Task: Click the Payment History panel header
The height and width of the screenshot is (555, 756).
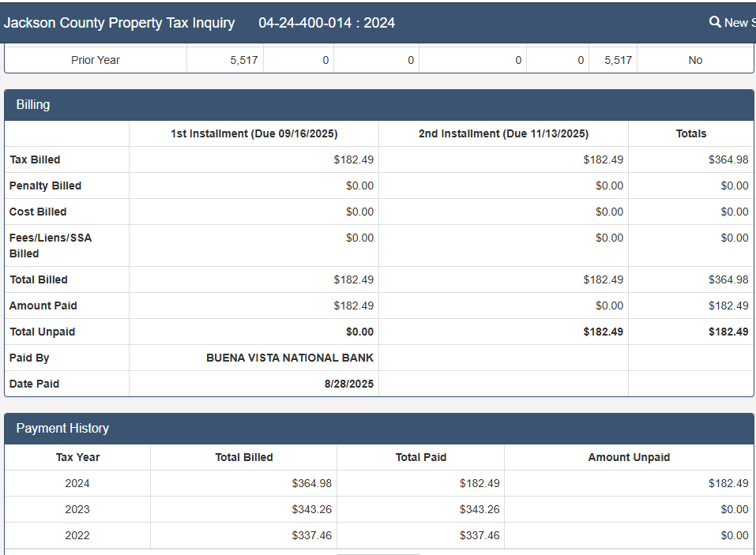Action: coord(62,428)
